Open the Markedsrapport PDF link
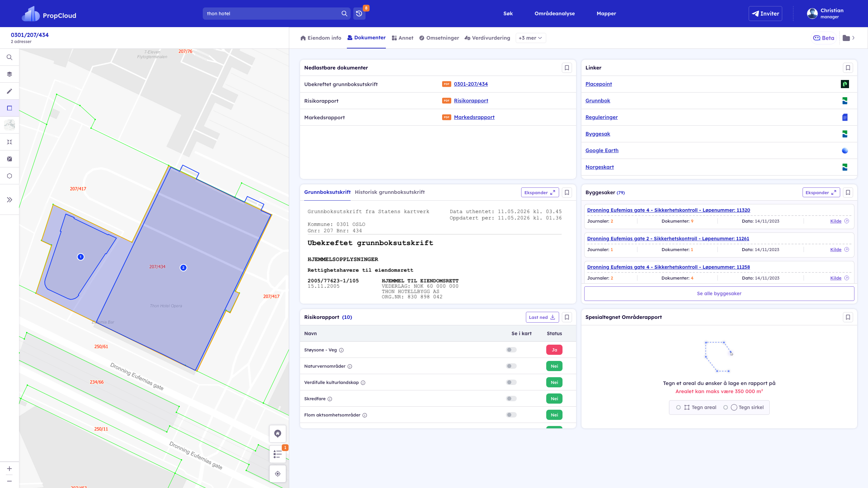 (474, 117)
